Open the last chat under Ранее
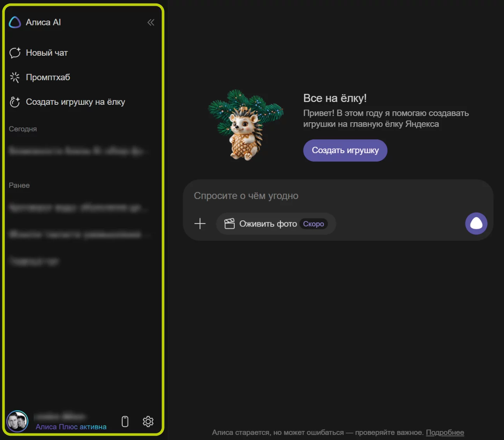 tap(34, 261)
